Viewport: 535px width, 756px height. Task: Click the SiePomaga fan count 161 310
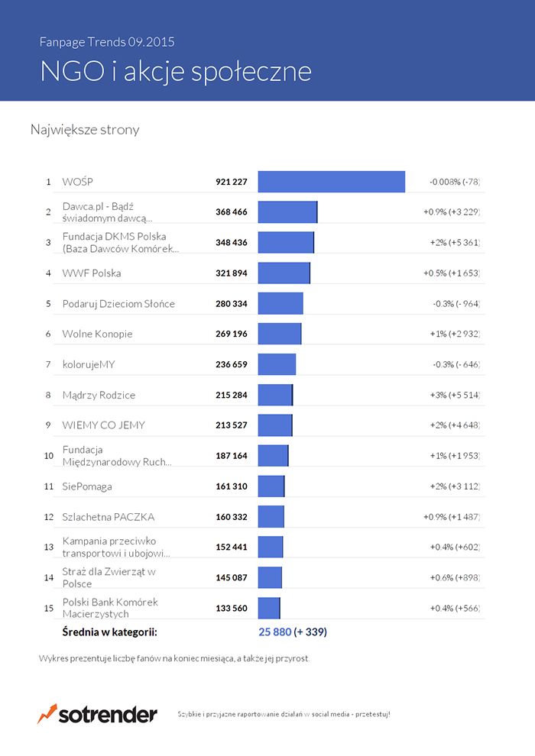point(232,486)
